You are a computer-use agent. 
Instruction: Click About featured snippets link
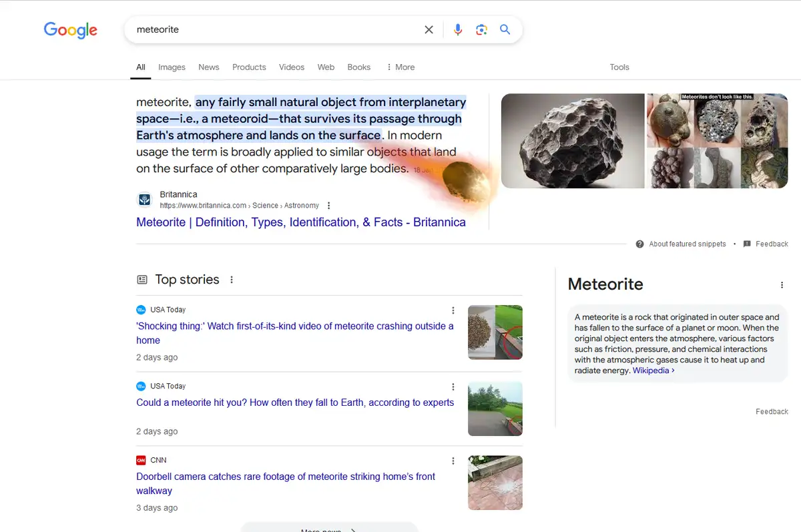688,244
